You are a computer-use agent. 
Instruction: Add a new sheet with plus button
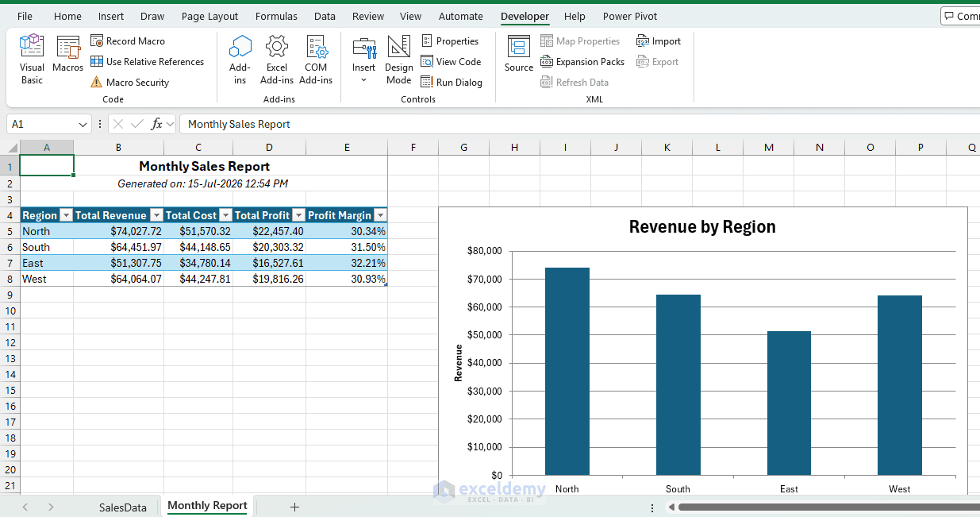294,507
